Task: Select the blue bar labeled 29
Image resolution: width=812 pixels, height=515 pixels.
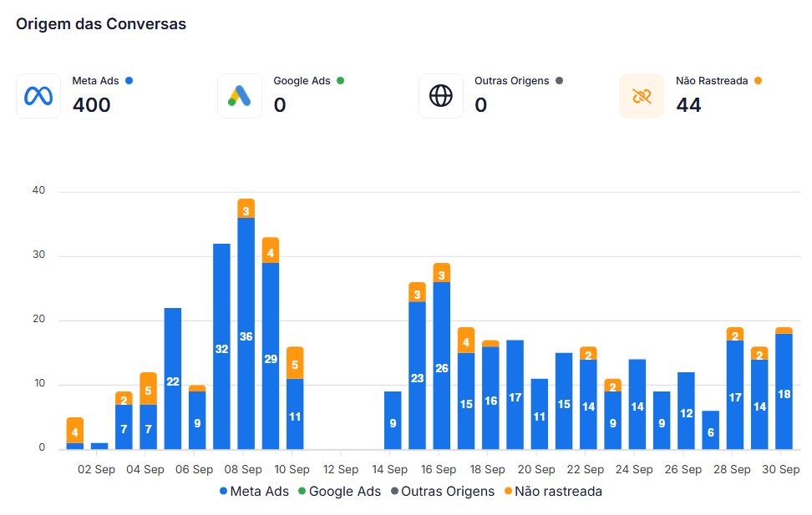Action: click(271, 356)
